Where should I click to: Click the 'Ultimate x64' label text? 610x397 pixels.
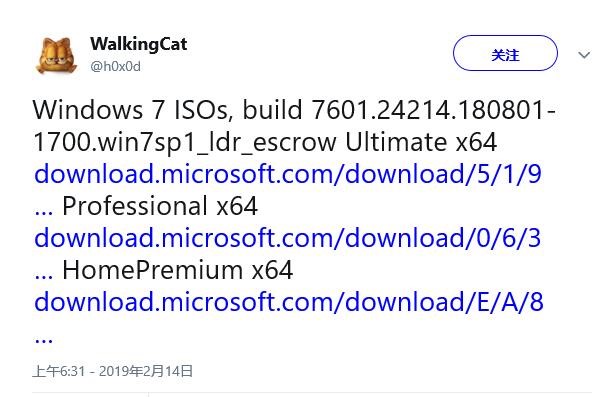pos(421,142)
